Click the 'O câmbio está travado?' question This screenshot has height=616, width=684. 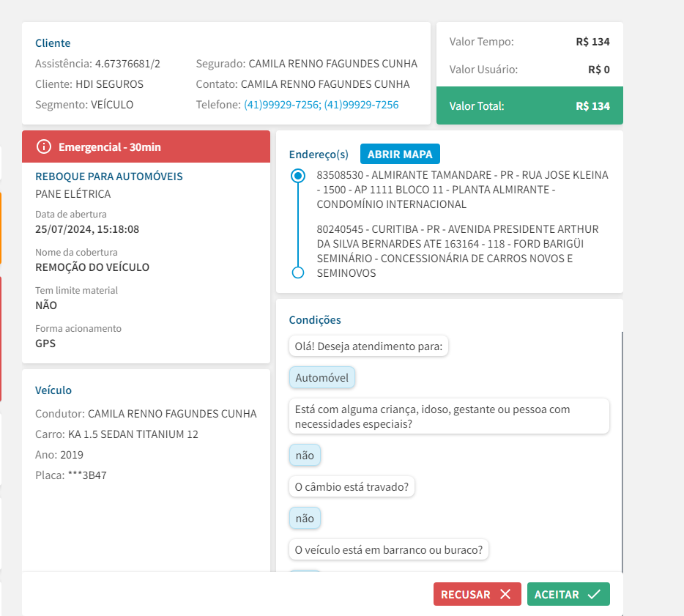pyautogui.click(x=352, y=486)
